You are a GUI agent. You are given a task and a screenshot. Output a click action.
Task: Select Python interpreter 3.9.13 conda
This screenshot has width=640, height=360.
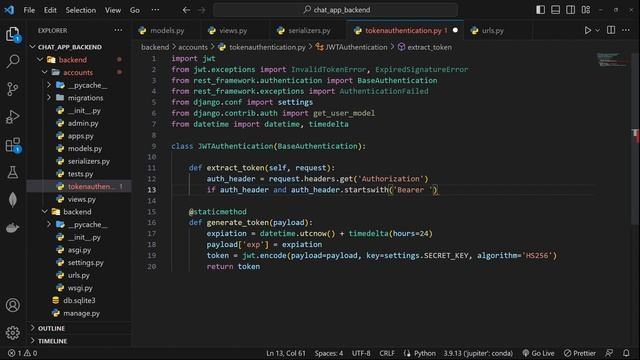478,353
